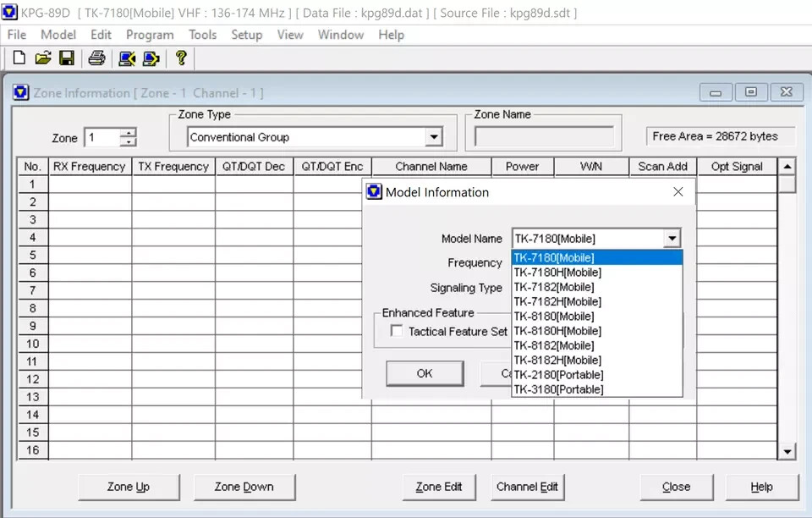This screenshot has height=518, width=812.
Task: Select channel row number 16
Action: click(x=33, y=450)
